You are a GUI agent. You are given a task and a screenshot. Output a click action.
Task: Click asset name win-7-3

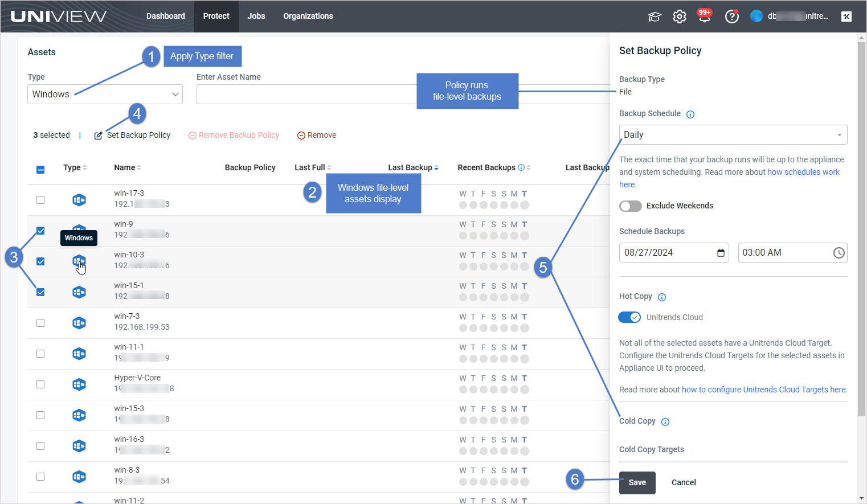126,317
